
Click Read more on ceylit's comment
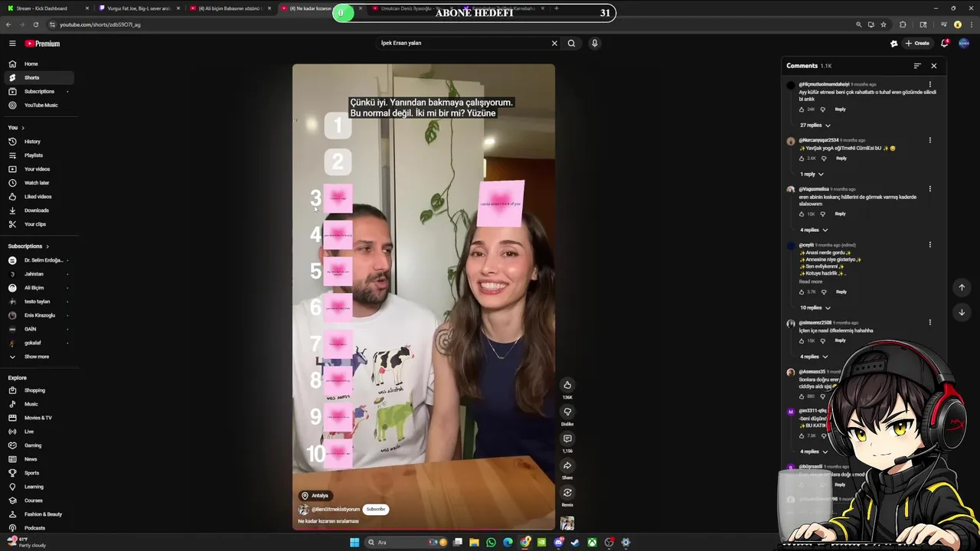point(811,282)
